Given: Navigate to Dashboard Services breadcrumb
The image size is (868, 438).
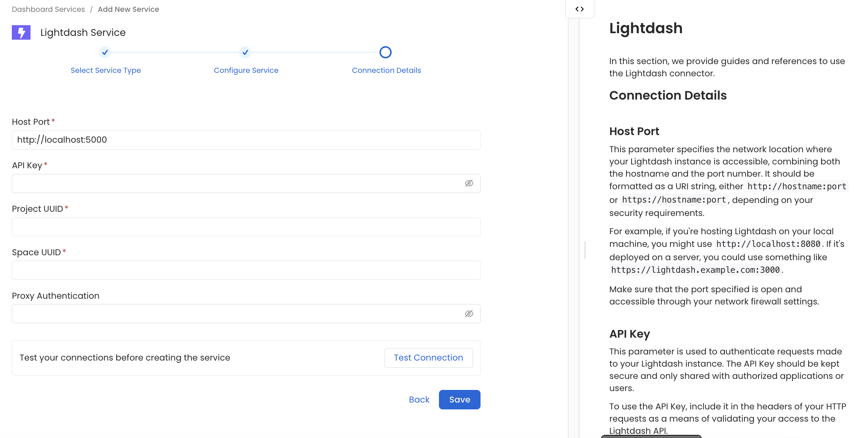Looking at the screenshot, I should click(x=48, y=9).
